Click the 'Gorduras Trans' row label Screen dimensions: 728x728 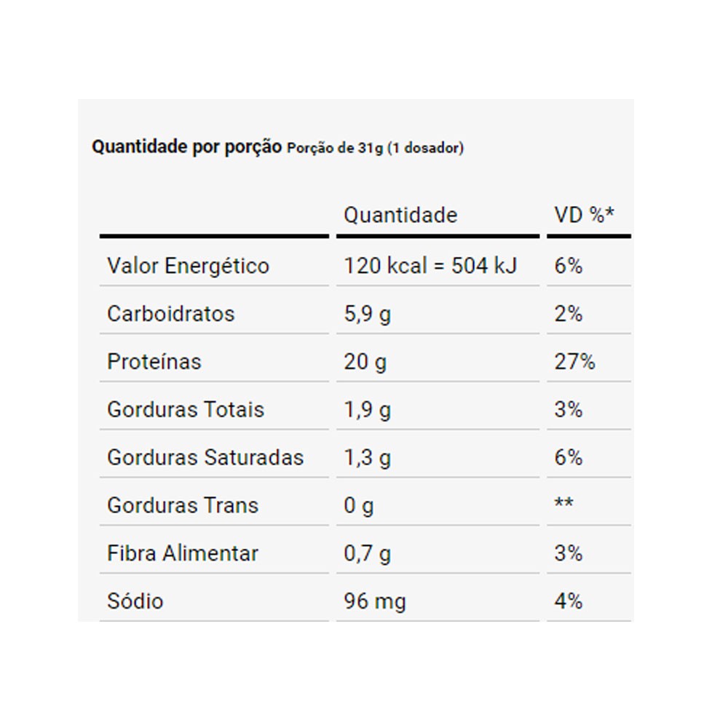pyautogui.click(x=183, y=505)
